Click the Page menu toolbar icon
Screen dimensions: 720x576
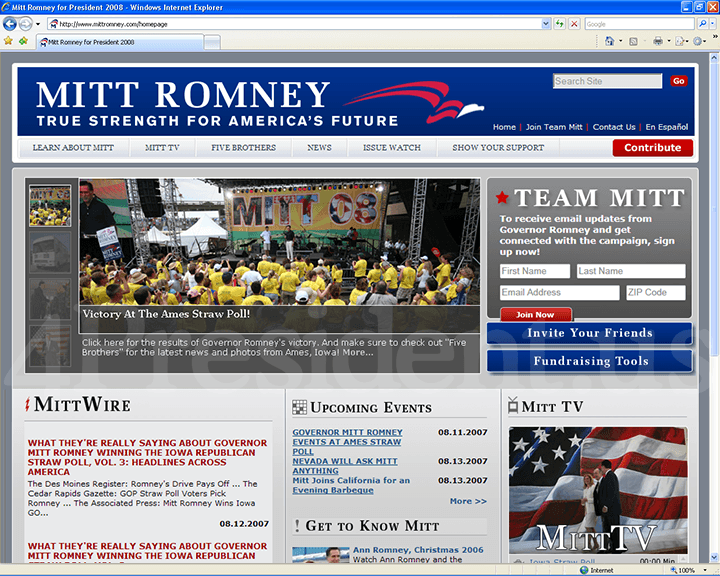click(681, 41)
